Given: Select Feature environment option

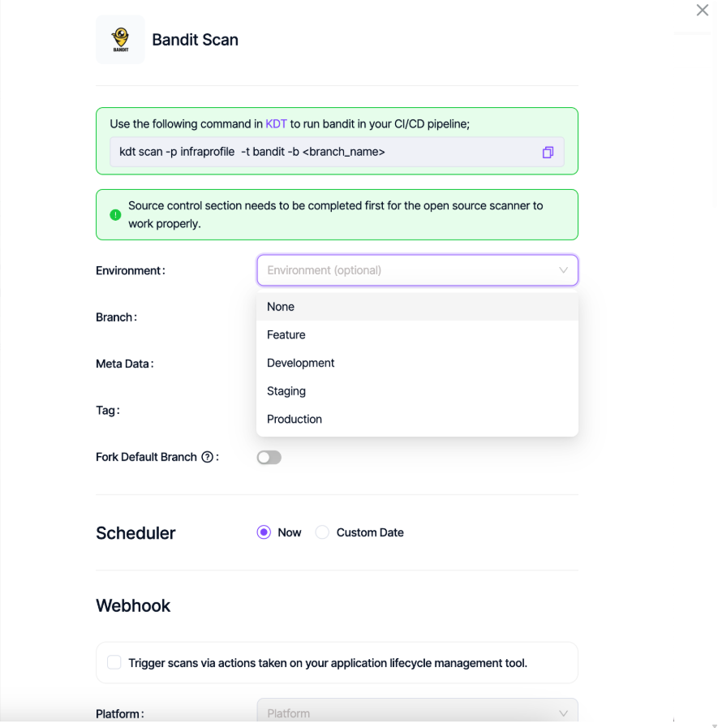Looking at the screenshot, I should (x=286, y=334).
